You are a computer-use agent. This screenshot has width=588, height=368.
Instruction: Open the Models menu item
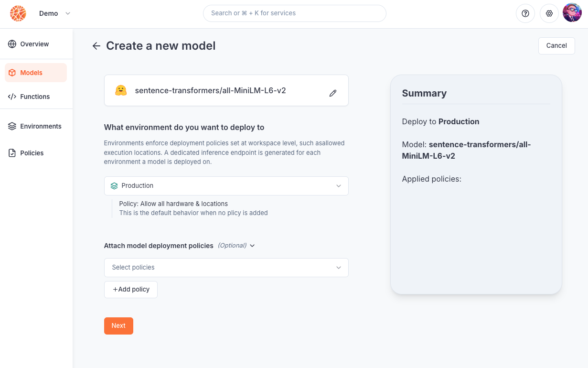tap(36, 73)
